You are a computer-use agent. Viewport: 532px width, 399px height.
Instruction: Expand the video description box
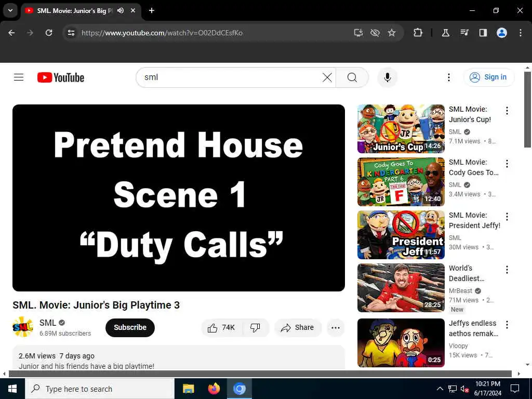(179, 357)
